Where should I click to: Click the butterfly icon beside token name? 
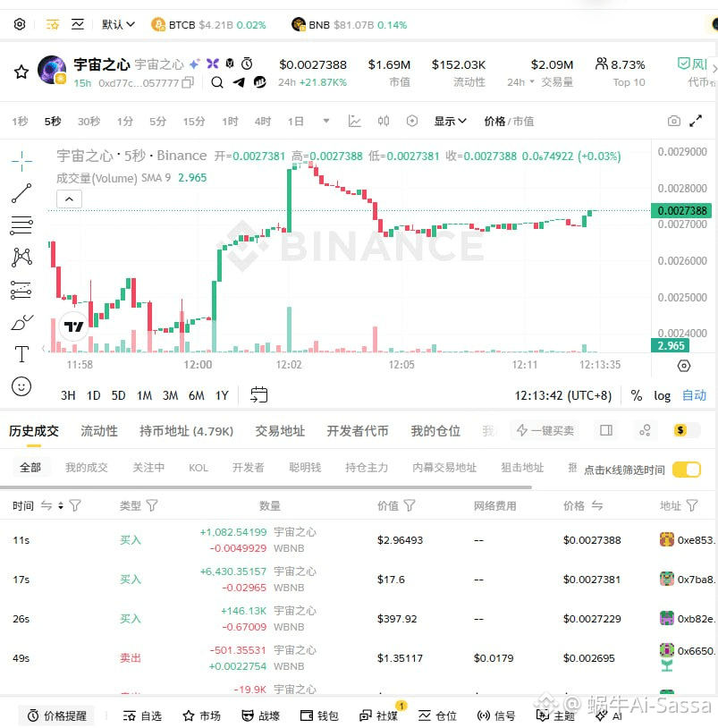[213, 63]
